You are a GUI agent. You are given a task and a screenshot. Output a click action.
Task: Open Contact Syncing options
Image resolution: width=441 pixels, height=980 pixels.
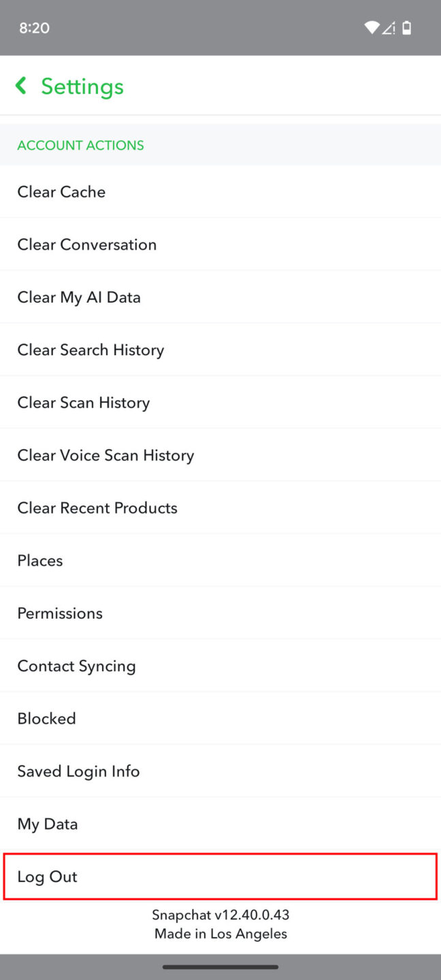click(76, 666)
